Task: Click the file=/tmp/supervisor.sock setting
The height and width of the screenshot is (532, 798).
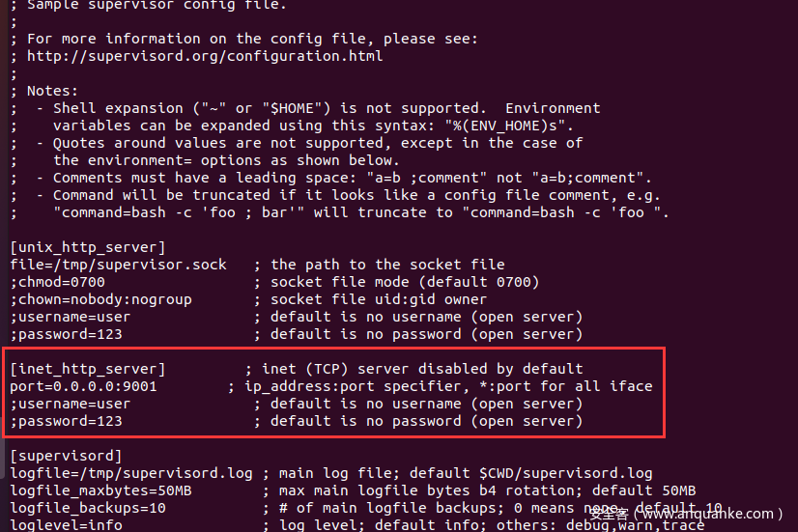Action: pos(118,265)
